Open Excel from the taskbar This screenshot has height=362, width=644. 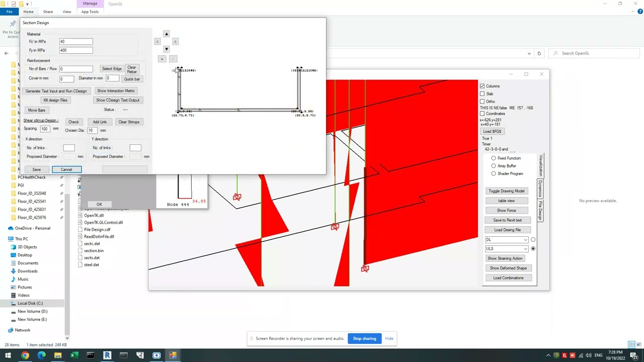(x=74, y=355)
